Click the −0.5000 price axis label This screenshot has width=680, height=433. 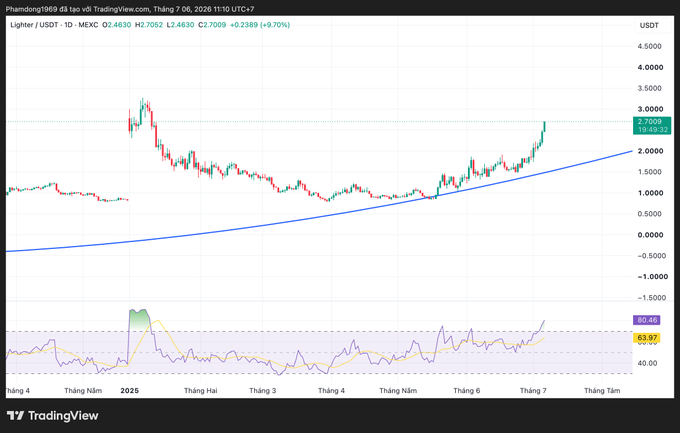[x=651, y=256]
